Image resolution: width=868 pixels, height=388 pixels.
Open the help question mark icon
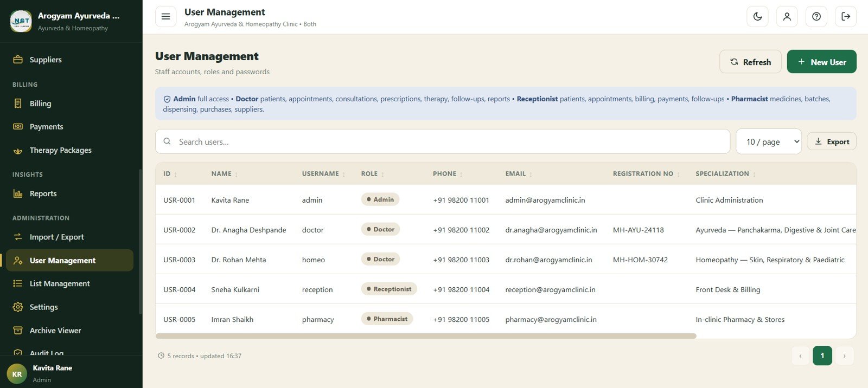pyautogui.click(x=816, y=16)
